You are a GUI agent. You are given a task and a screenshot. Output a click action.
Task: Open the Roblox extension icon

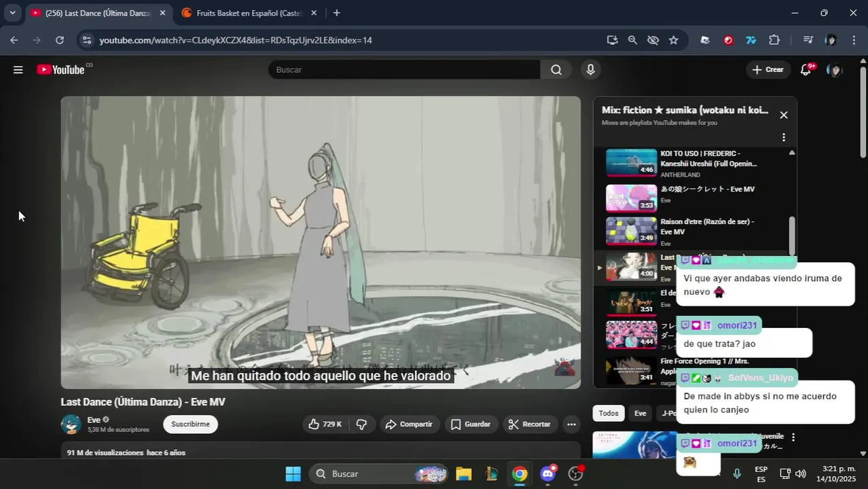705,40
